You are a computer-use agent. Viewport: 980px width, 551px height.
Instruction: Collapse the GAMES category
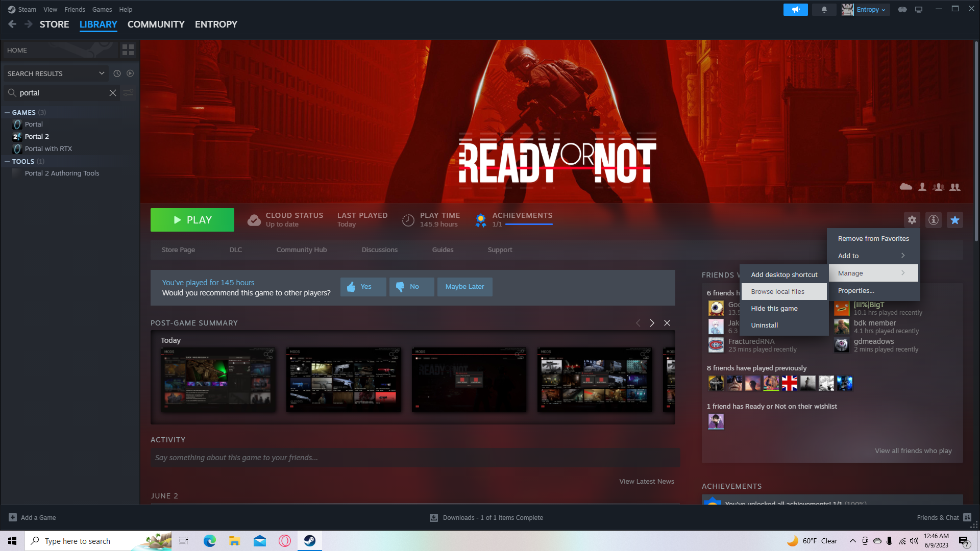pyautogui.click(x=7, y=112)
